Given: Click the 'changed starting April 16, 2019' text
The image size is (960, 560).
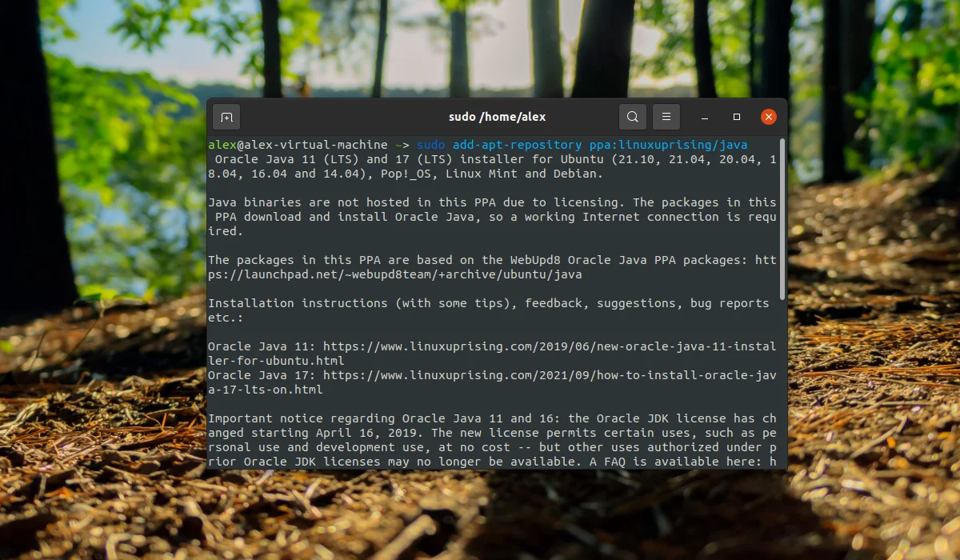Looking at the screenshot, I should [x=492, y=426].
